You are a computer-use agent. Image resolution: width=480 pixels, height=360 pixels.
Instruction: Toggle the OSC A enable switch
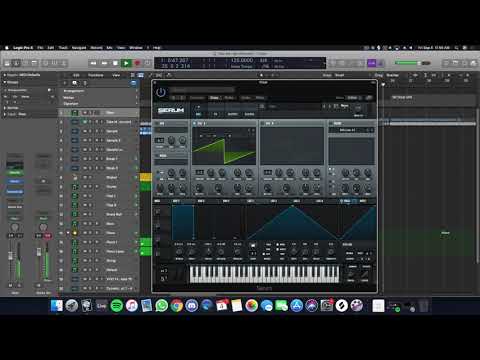195,123
